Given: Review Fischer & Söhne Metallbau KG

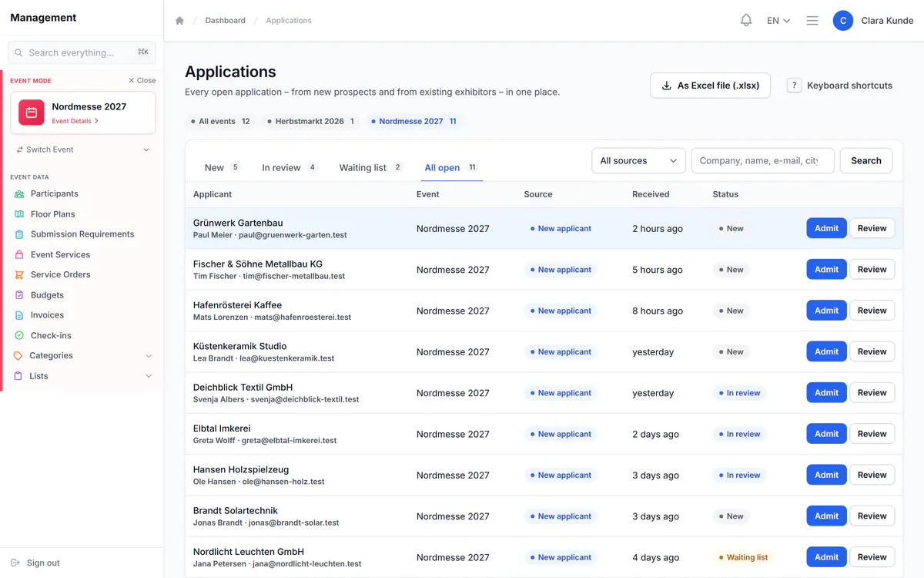Looking at the screenshot, I should pos(872,269).
